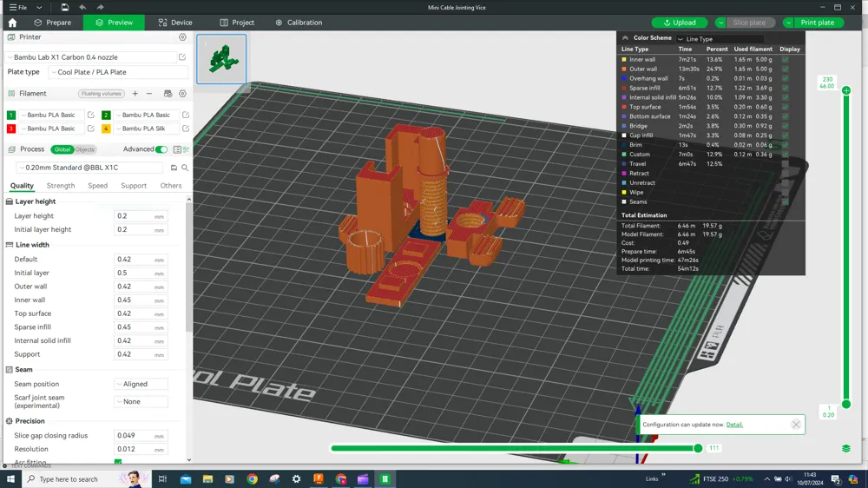Open the Seam position dropdown
The height and width of the screenshot is (488, 868).
tap(141, 384)
